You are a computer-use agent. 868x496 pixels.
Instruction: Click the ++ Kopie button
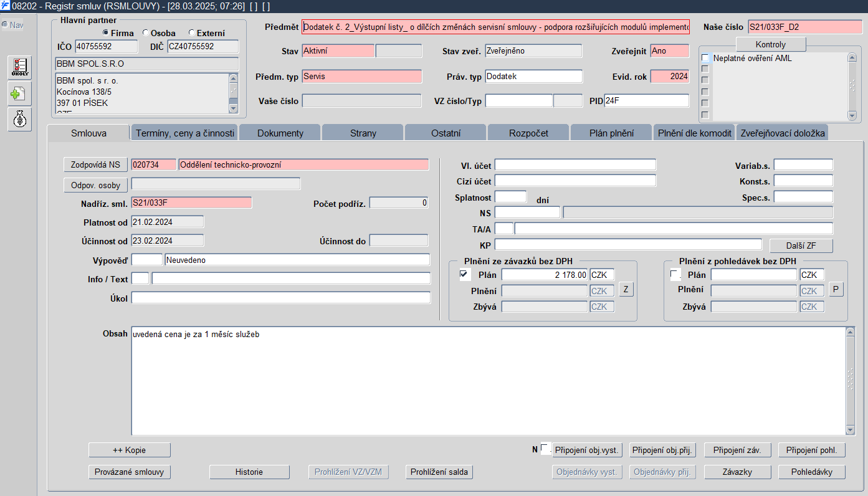tap(130, 450)
